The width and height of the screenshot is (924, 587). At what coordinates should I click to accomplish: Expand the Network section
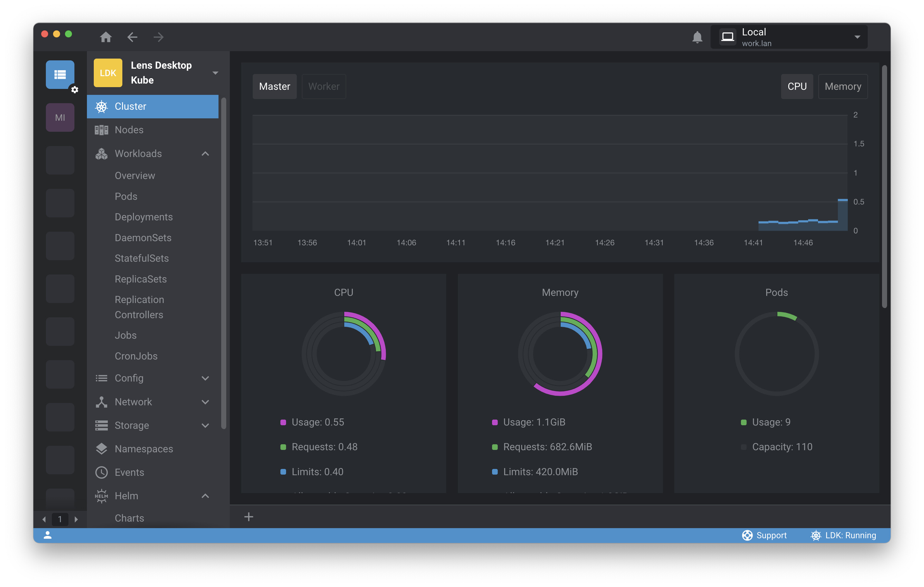(205, 402)
